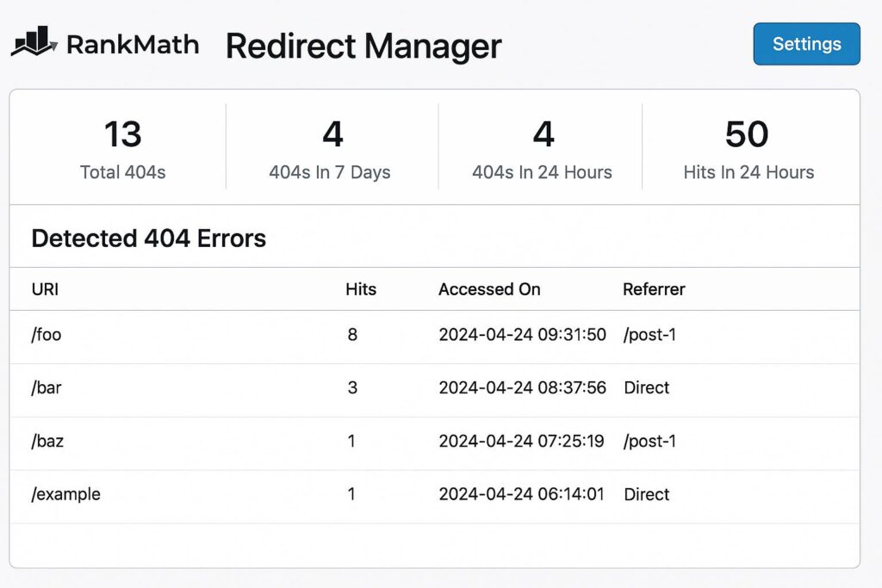882x588 pixels.
Task: Sort by the Accessed On column header
Action: coord(489,289)
